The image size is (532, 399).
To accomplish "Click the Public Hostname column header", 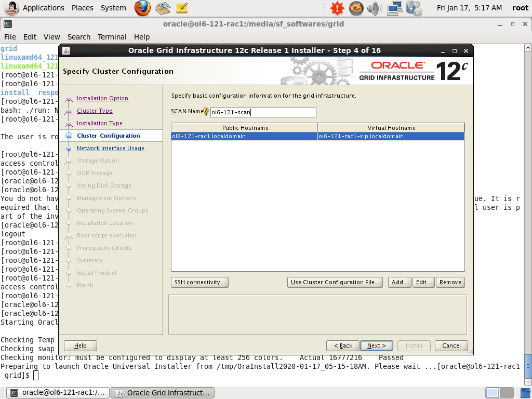I will 245,128.
